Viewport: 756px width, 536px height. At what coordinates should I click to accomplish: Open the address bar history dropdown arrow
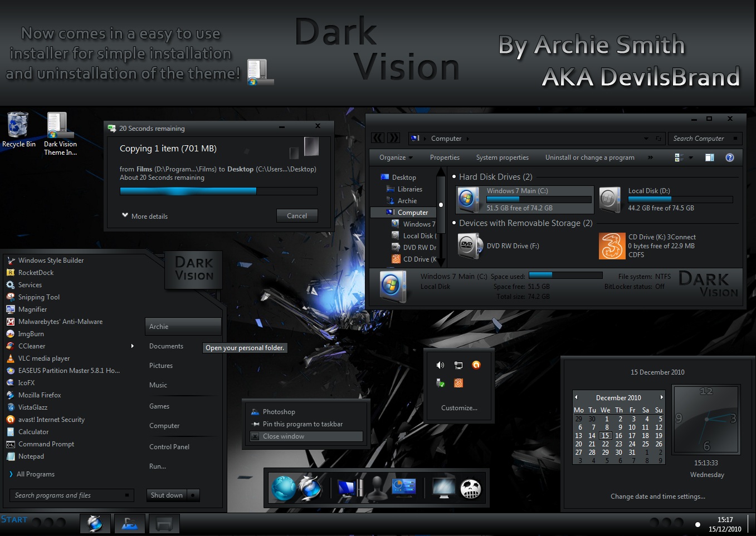[646, 139]
